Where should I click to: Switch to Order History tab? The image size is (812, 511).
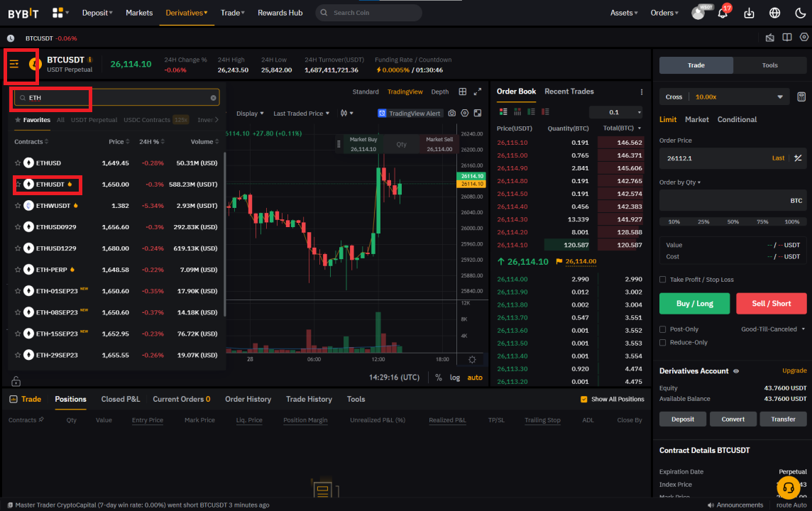pos(248,399)
